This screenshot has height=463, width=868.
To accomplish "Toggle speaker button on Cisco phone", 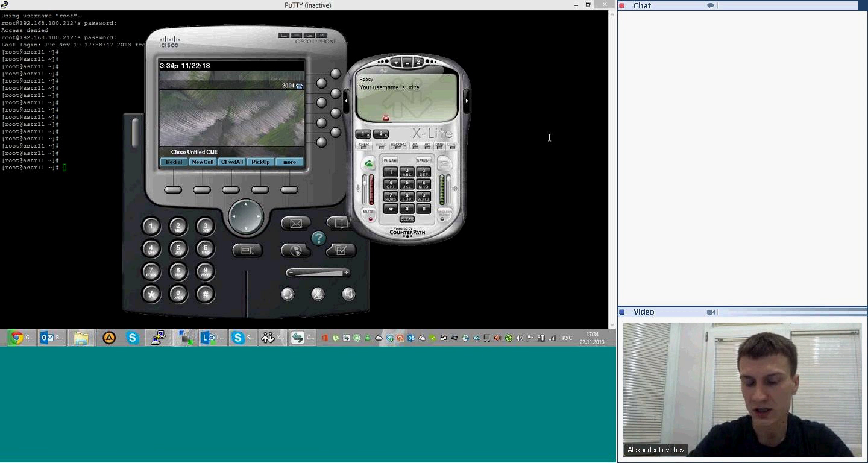I will point(348,294).
